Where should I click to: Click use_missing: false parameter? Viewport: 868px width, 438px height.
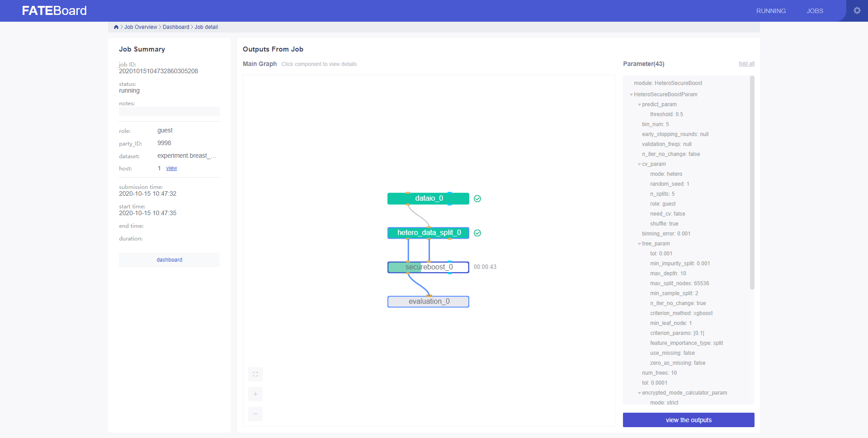[672, 353]
